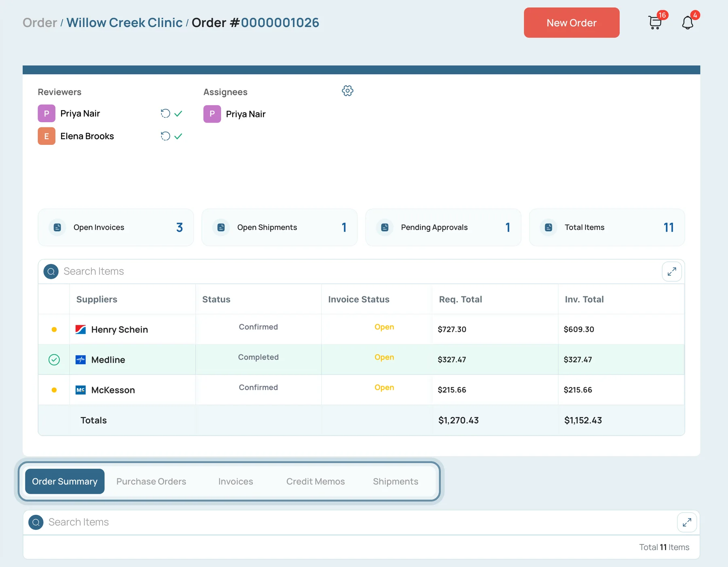Click Priya Nair's reviewer avatar
728x567 pixels.
click(x=47, y=113)
